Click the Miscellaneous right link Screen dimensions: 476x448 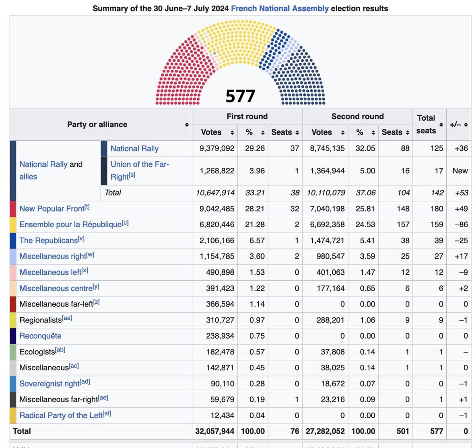click(x=53, y=256)
